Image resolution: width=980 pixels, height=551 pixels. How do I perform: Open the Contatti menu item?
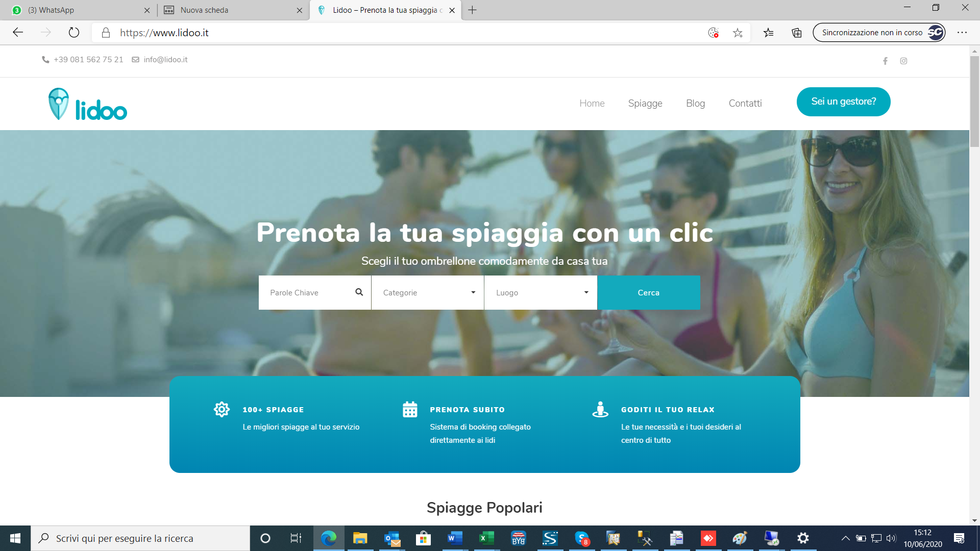tap(745, 103)
